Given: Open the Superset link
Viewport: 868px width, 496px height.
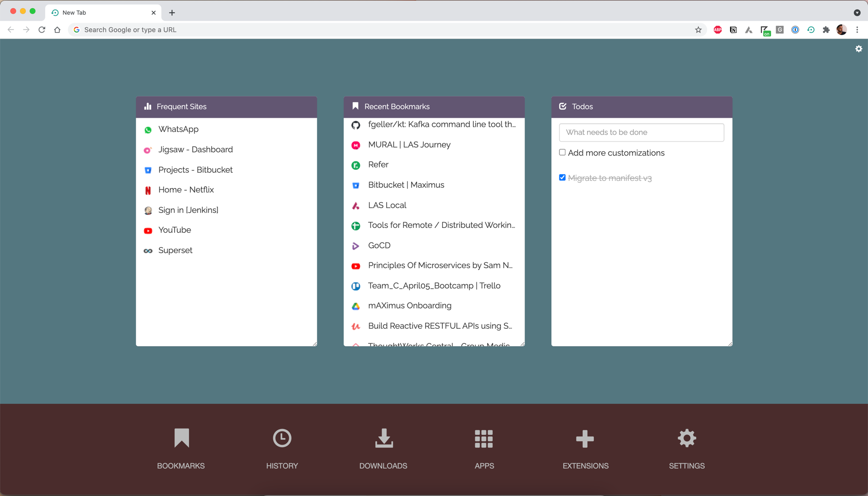Looking at the screenshot, I should 175,251.
